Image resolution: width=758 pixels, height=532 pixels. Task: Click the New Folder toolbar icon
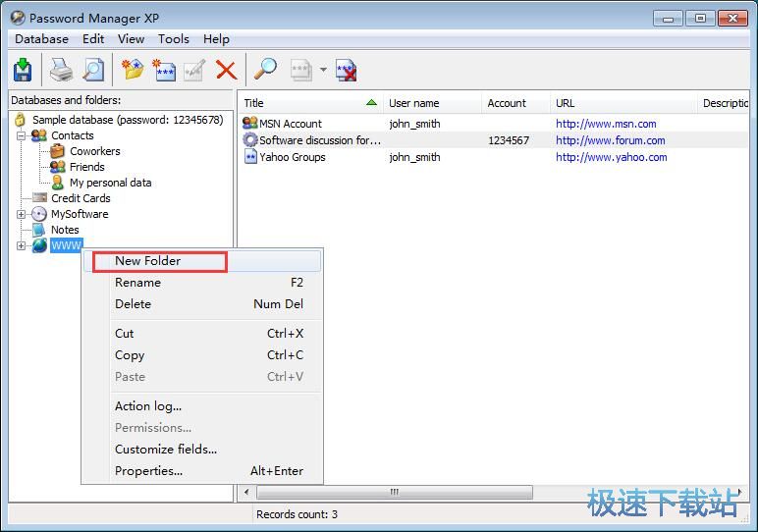133,70
